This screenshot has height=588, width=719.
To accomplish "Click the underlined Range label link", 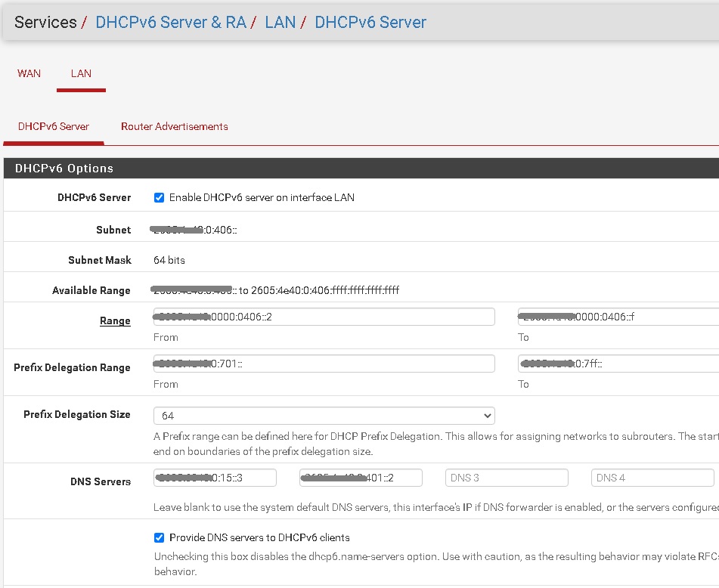I will [x=115, y=320].
